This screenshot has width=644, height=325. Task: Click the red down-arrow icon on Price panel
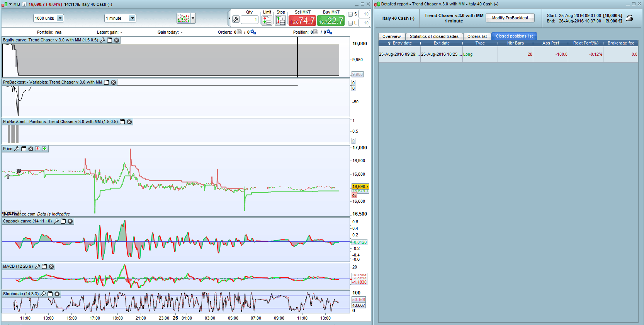[37, 149]
